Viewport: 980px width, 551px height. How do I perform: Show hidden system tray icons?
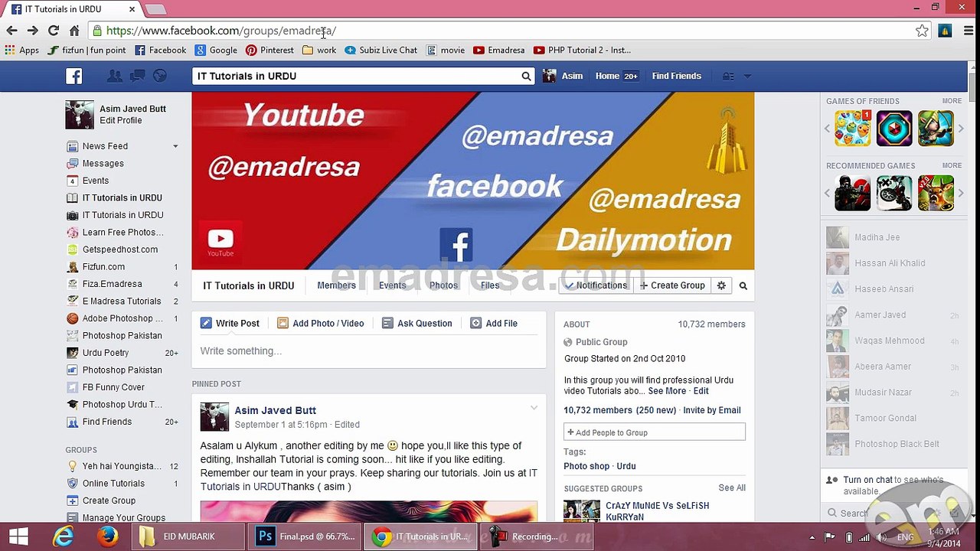click(812, 537)
